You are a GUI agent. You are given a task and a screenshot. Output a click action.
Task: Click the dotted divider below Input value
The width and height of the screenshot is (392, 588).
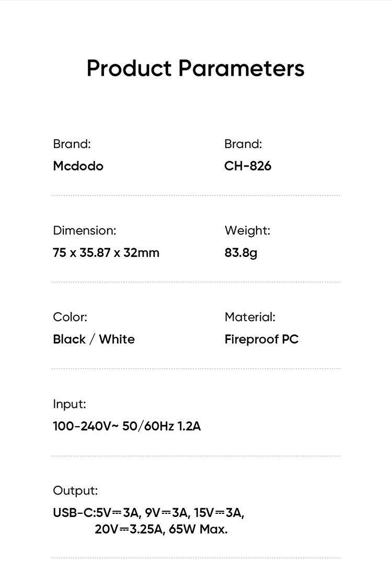(x=195, y=456)
